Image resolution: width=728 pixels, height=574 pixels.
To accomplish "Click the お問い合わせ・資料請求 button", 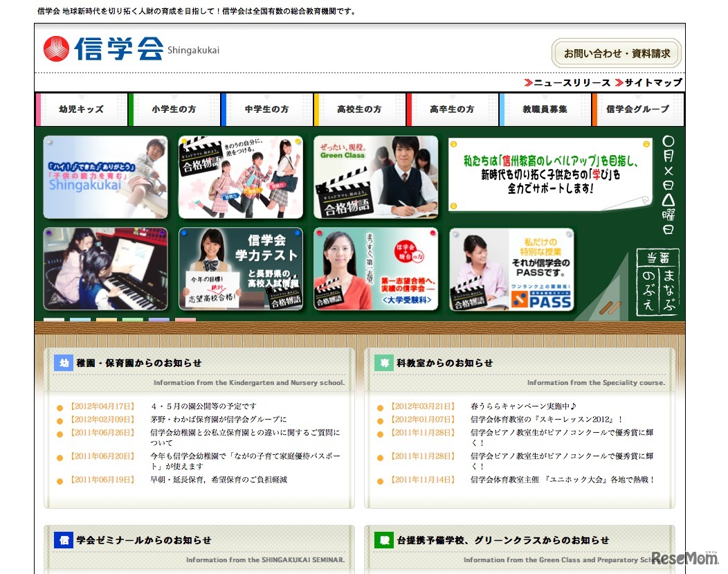I will coord(615,53).
